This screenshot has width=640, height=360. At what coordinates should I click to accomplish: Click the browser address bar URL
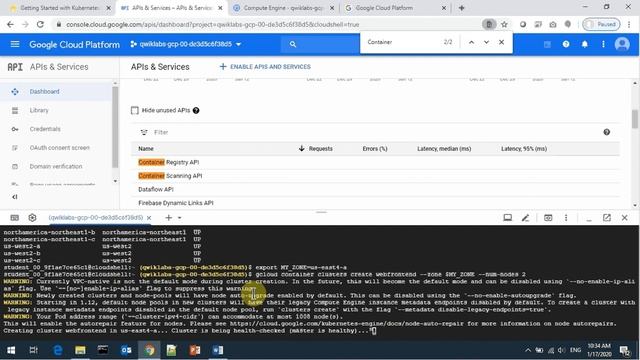(x=212, y=24)
